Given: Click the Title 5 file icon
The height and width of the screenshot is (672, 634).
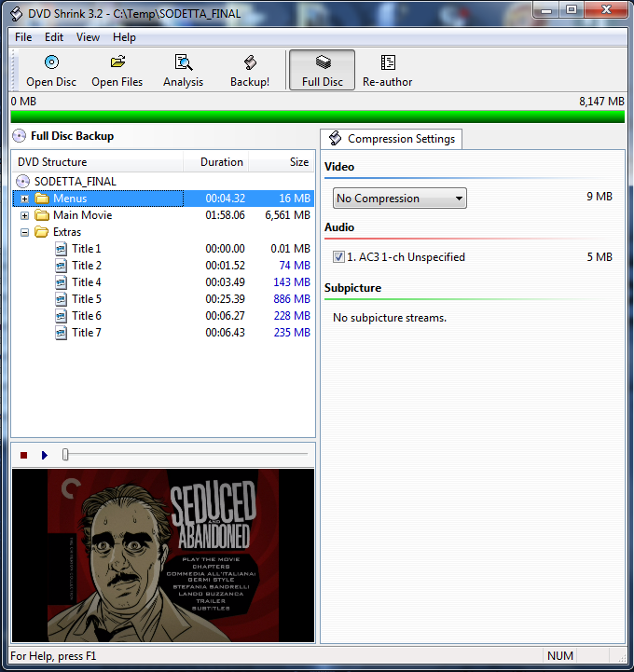Looking at the screenshot, I should point(61,298).
